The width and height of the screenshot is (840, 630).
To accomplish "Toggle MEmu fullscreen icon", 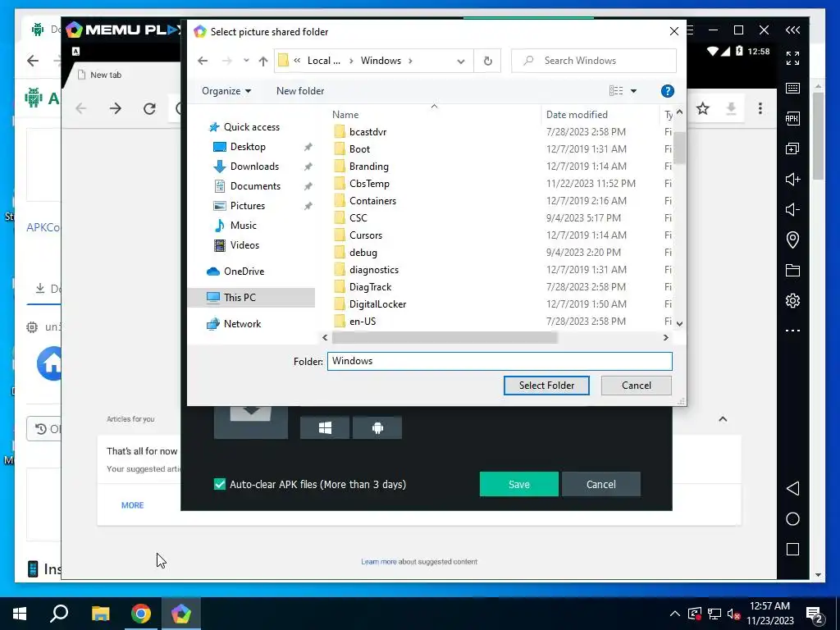I will [x=792, y=58].
